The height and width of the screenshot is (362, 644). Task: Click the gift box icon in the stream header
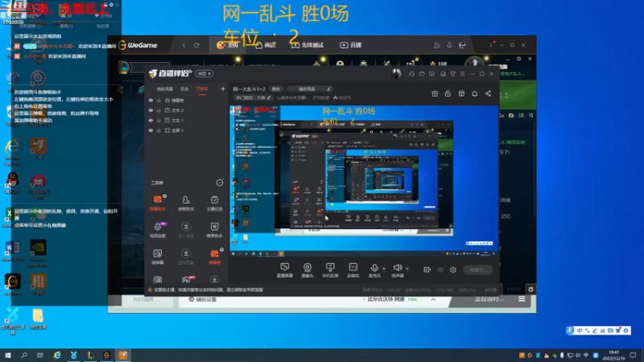435,93
